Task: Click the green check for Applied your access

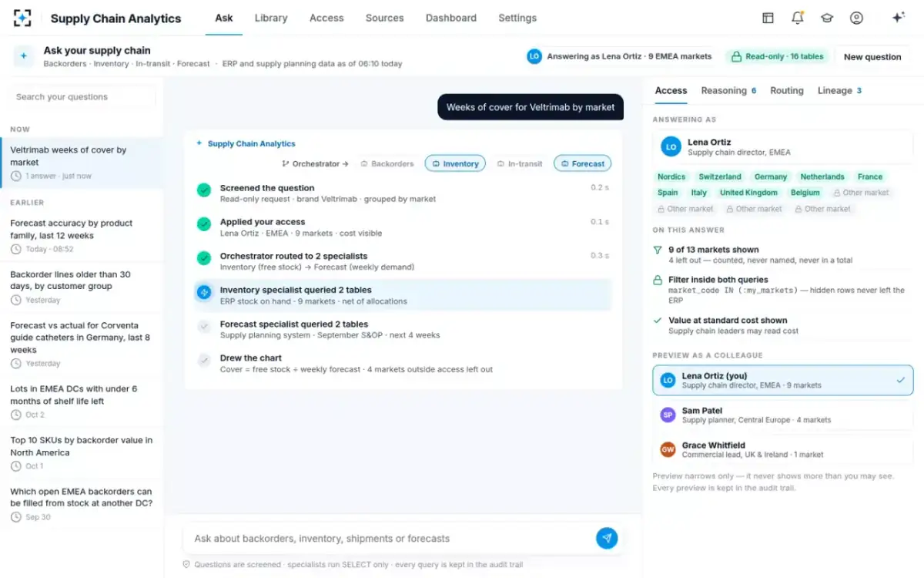Action: pos(204,224)
